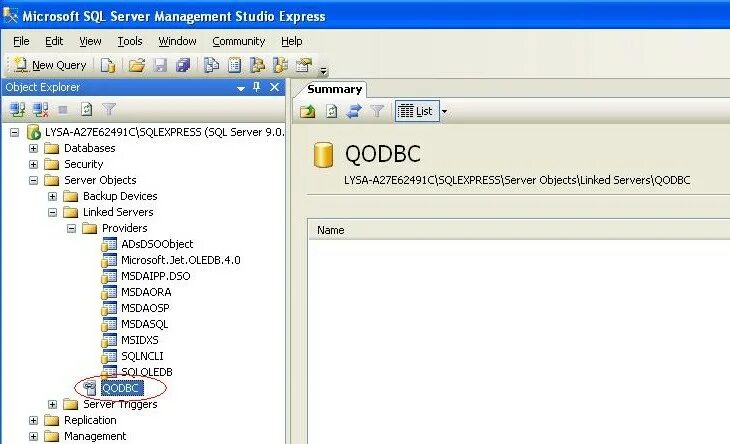Viewport: 730px width, 444px height.
Task: Open the View menu
Action: click(90, 41)
